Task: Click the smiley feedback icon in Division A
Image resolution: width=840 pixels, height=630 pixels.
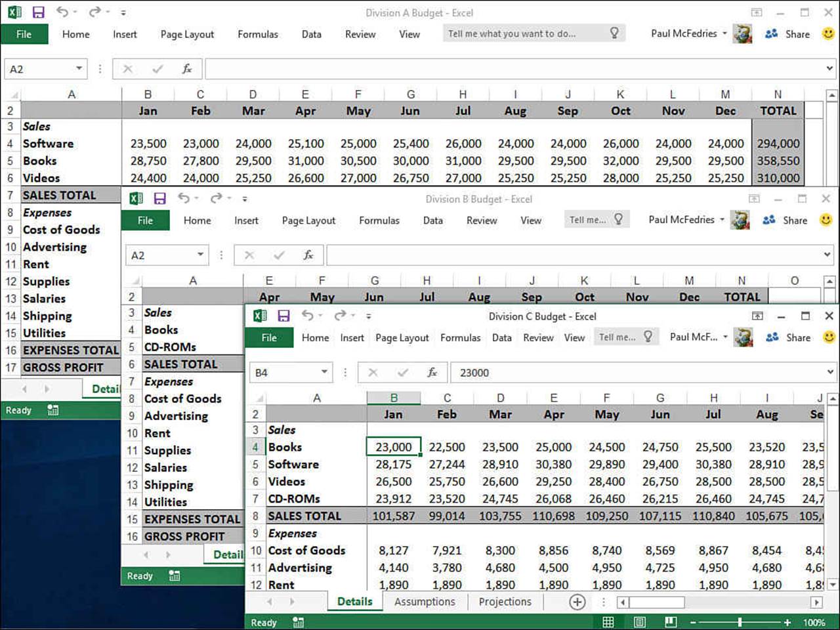Action: [828, 33]
